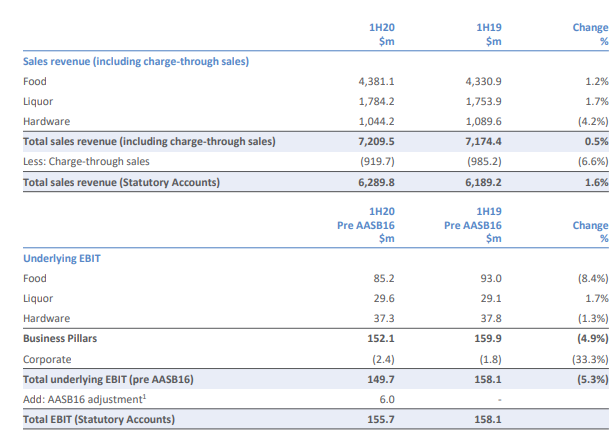Click the Food EBIT change (8.4%) cell
This screenshot has width=616, height=435.
(x=588, y=279)
